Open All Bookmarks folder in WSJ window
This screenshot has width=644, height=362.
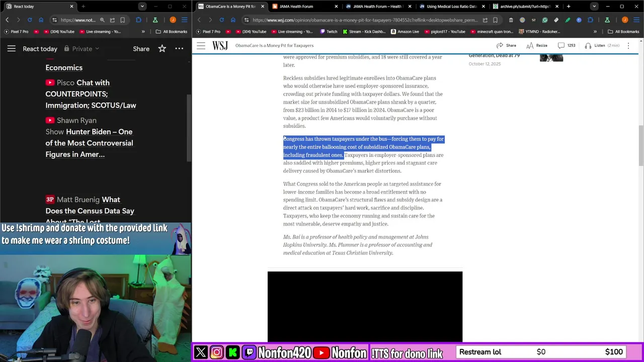tap(624, 31)
